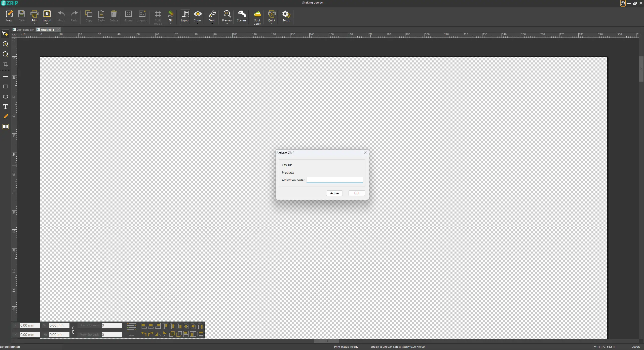Click the align left edges icon
644x350 pixels.
[x=144, y=327]
